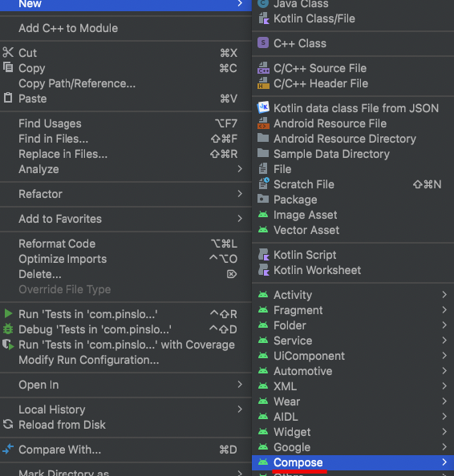The image size is (454, 476).
Task: Click the Debug bug icon
Action: coord(8,329)
